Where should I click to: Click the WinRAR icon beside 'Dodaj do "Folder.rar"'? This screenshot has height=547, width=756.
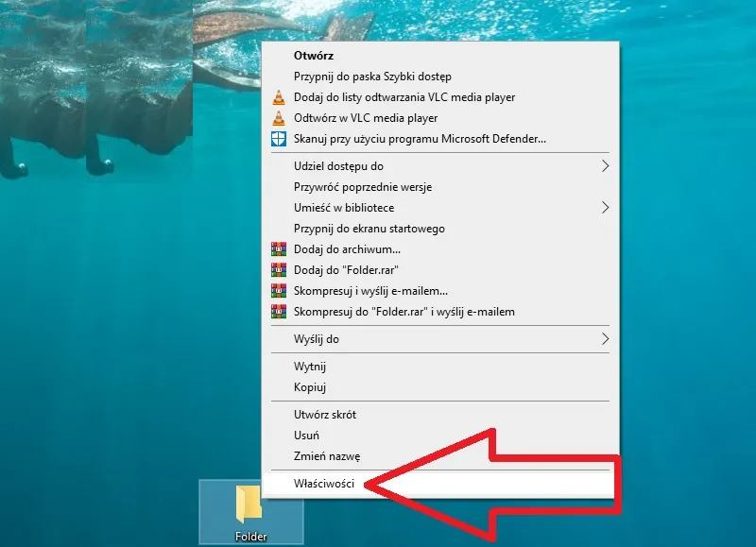pos(278,270)
